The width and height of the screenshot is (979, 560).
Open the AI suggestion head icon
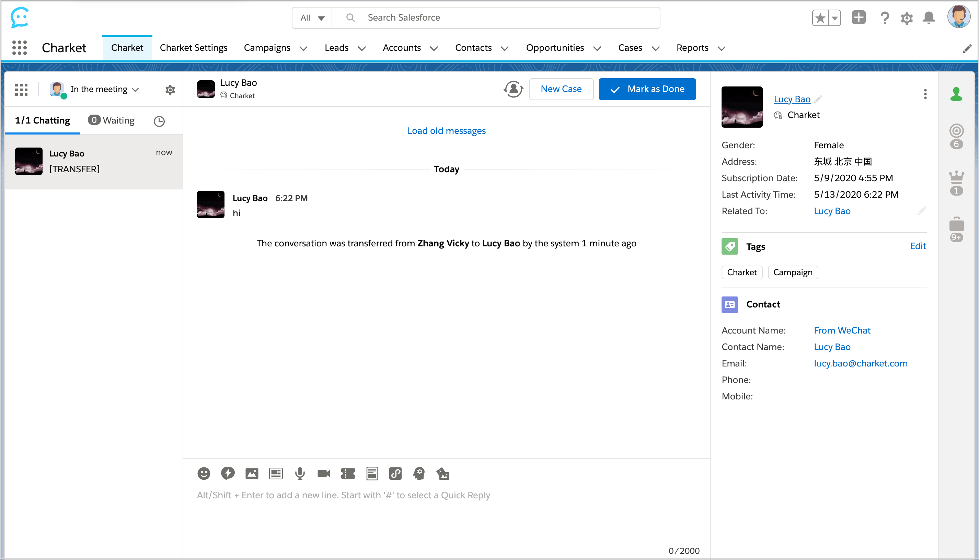coord(419,474)
